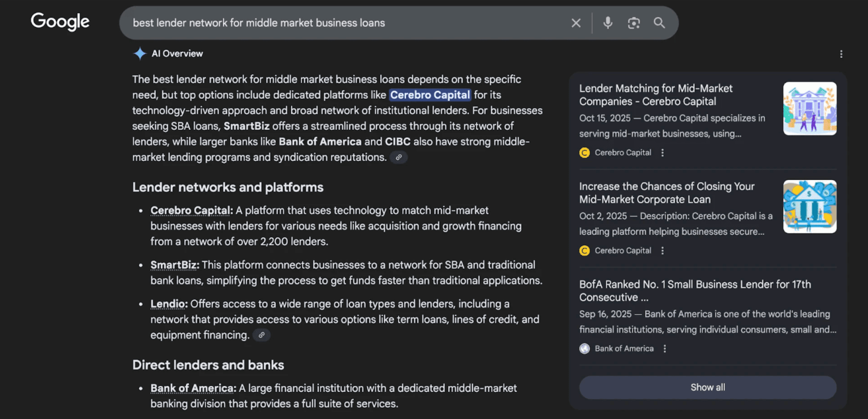This screenshot has height=419, width=868.
Task: Open Increase the Chances of Closing result
Action: pyautogui.click(x=667, y=193)
